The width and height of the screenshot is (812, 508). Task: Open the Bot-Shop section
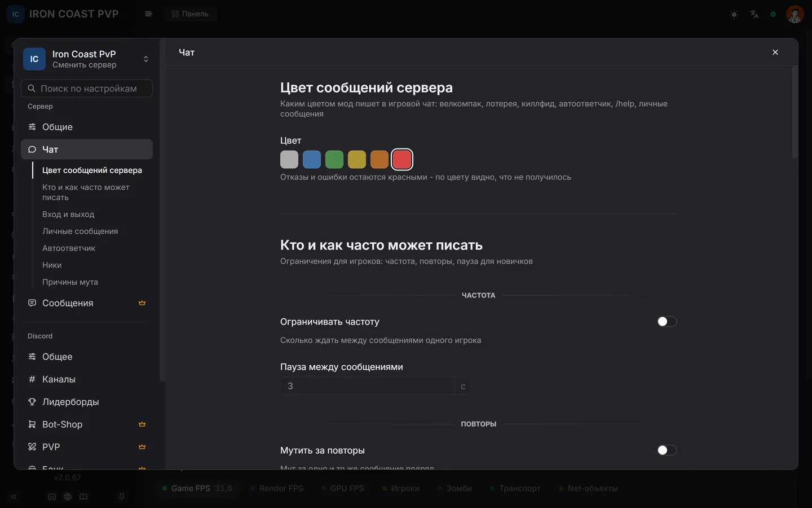click(87, 424)
